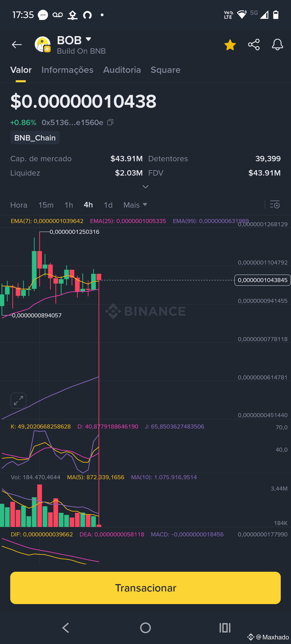The image size is (291, 644).
Task: Tap the EMA(25) indicator label
Action: click(x=128, y=221)
